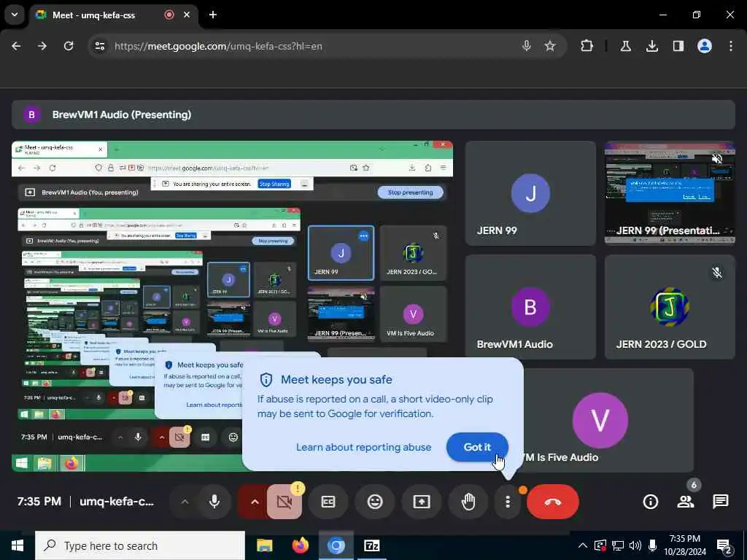Screen dimensions: 747x560
Task: Toggle Chrome side panel
Action: (x=678, y=46)
